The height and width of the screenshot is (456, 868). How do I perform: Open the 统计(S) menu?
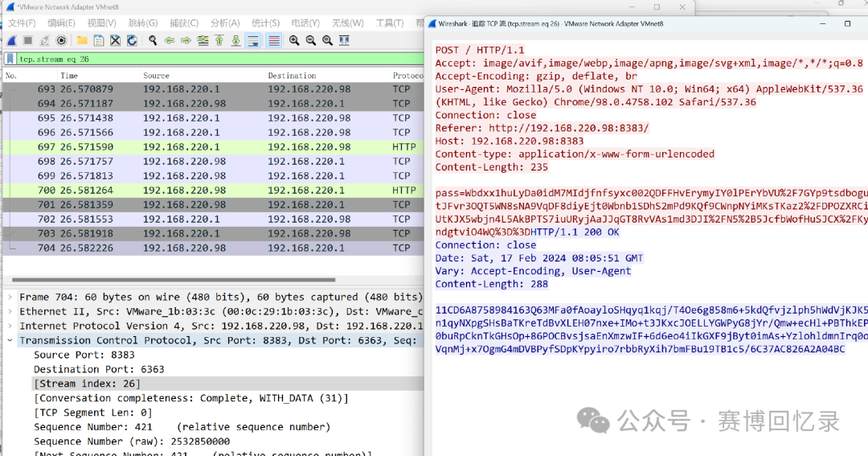(266, 23)
